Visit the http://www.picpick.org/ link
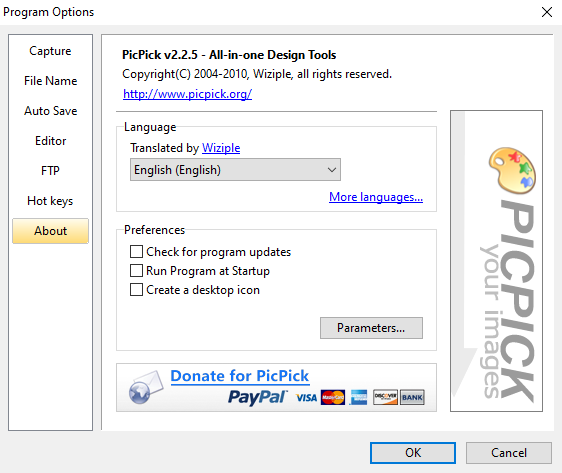Image resolution: width=562 pixels, height=473 pixels. pyautogui.click(x=187, y=94)
